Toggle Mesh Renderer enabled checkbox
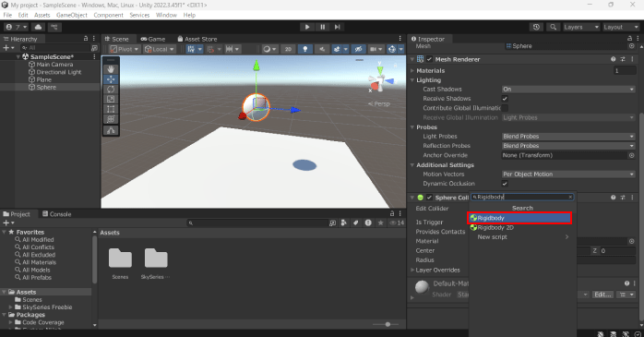The image size is (644, 337). (x=429, y=59)
